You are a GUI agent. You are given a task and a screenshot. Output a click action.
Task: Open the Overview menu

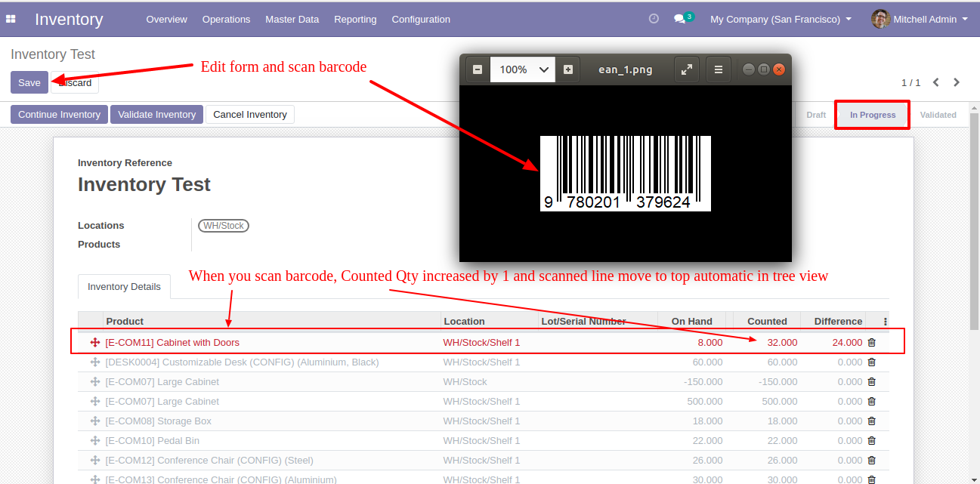[x=166, y=20]
